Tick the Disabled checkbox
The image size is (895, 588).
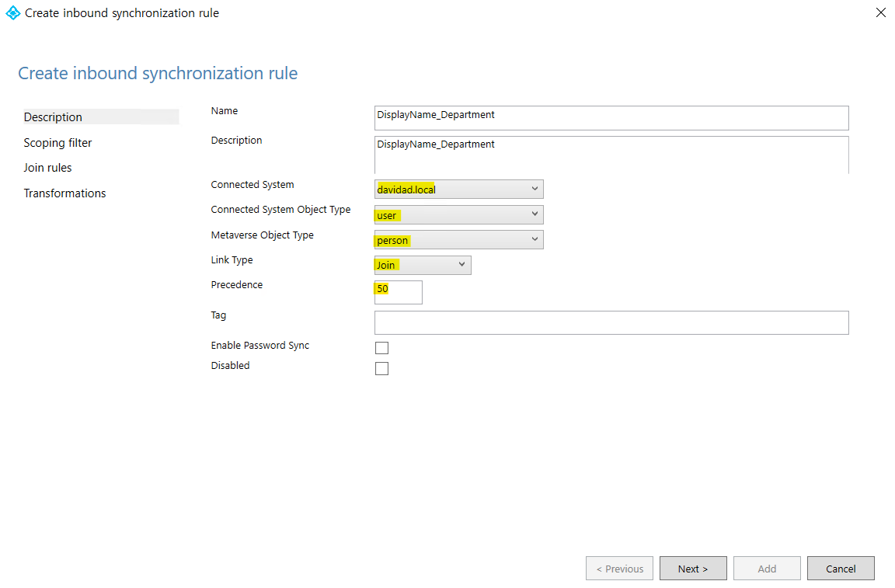point(382,368)
